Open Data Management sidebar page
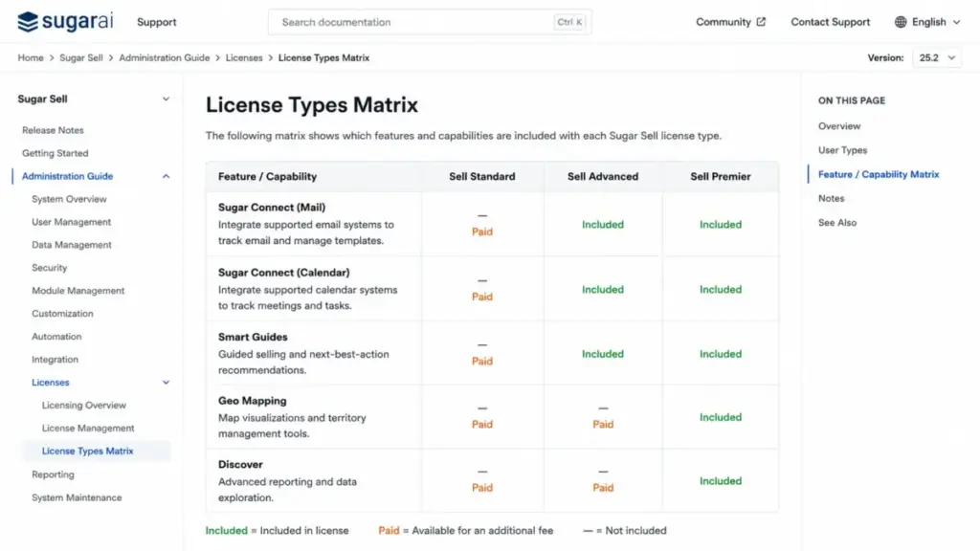The width and height of the screenshot is (980, 551). (72, 245)
